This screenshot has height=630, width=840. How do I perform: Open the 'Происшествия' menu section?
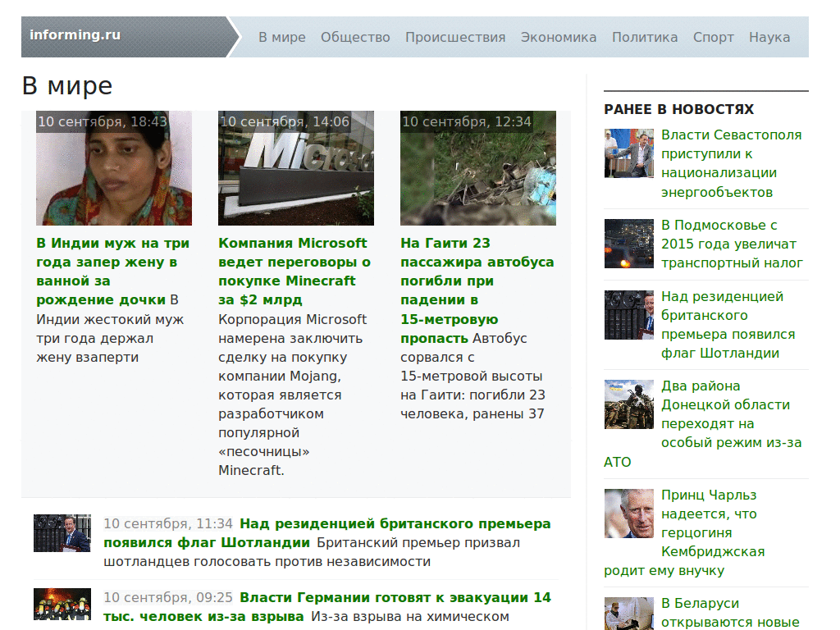(455, 38)
